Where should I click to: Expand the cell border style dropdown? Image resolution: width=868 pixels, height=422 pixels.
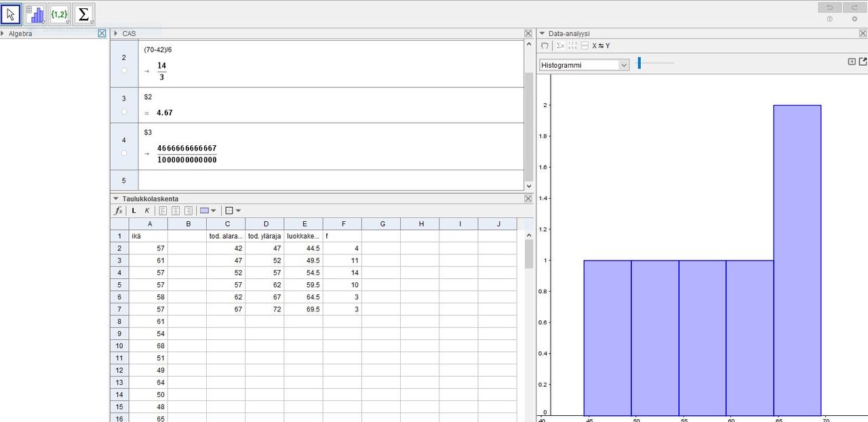(233, 211)
